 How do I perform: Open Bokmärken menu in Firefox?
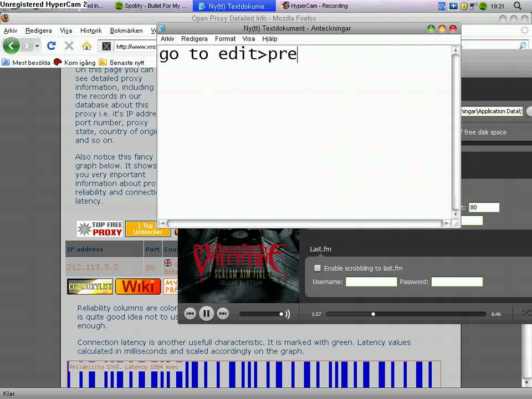coord(126,30)
